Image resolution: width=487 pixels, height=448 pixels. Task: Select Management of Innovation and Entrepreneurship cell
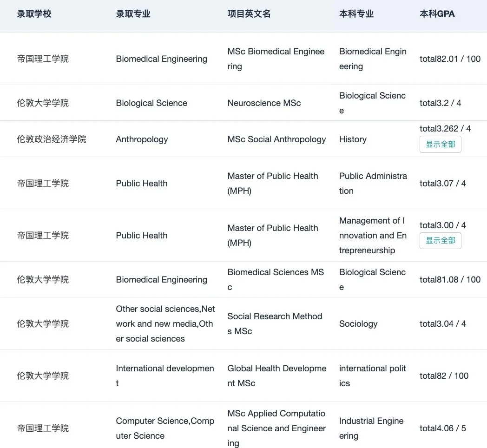pyautogui.click(x=373, y=236)
